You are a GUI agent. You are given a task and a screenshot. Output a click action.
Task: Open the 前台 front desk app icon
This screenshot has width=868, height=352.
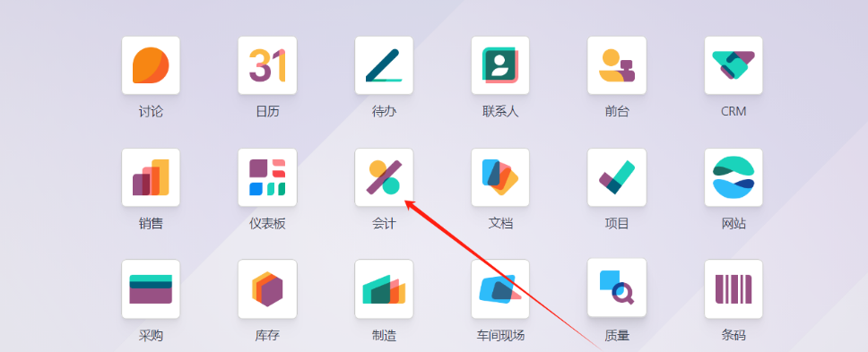pyautogui.click(x=617, y=65)
